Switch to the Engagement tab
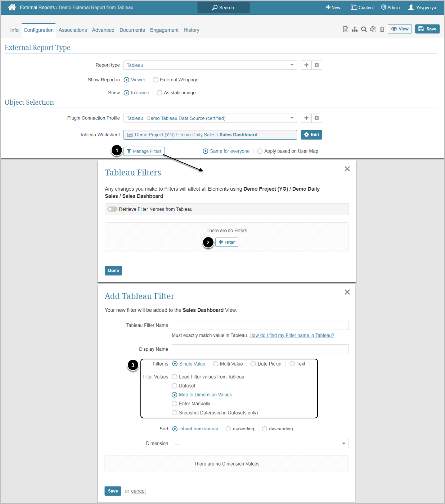 click(164, 30)
